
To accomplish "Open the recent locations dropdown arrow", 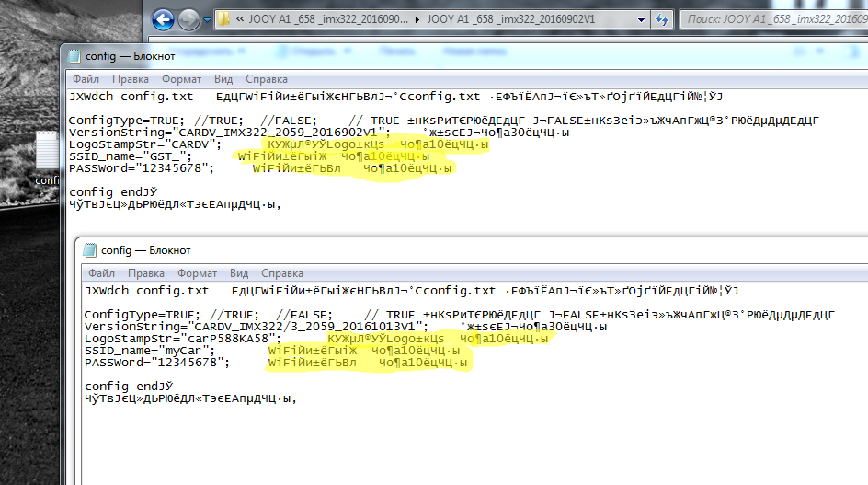I will [207, 18].
